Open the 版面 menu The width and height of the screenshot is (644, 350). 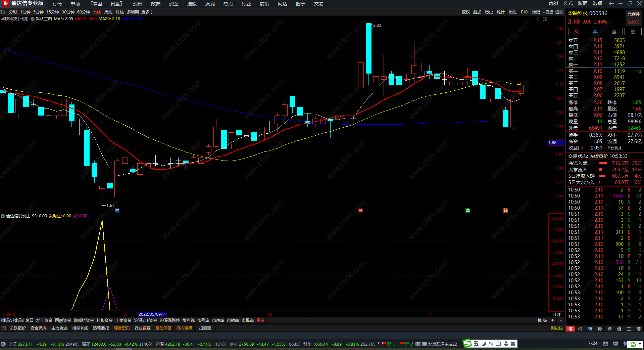click(583, 3)
